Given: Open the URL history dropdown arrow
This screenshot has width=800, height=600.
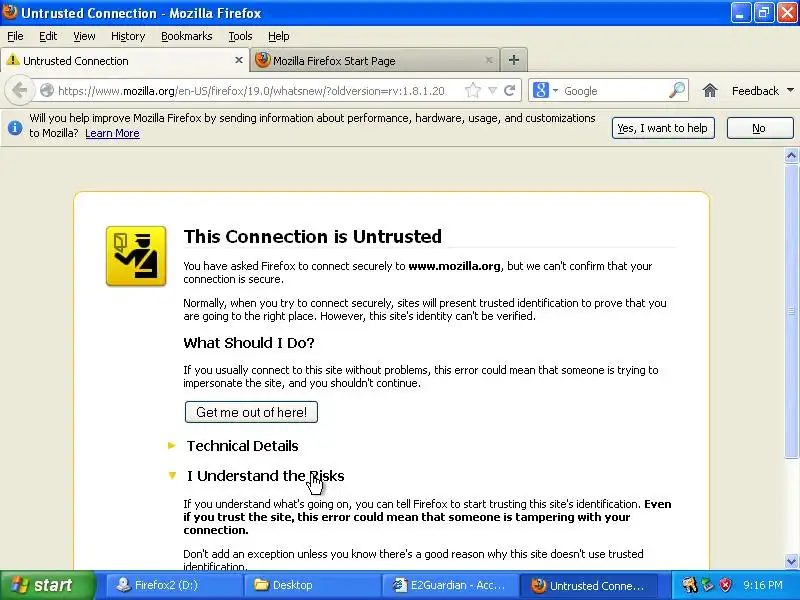Looking at the screenshot, I should tap(492, 91).
